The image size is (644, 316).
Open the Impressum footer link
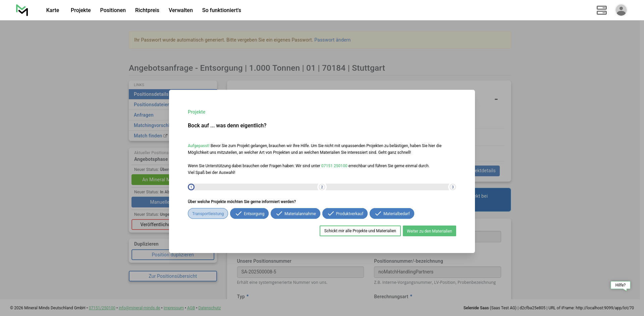pos(173,308)
